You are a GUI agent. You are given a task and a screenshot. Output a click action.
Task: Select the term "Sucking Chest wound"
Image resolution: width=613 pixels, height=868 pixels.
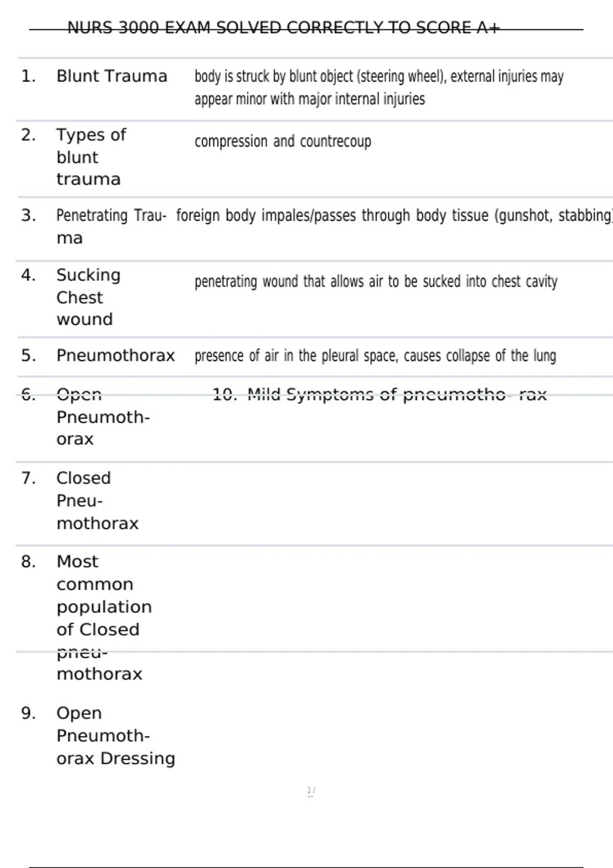coord(88,297)
